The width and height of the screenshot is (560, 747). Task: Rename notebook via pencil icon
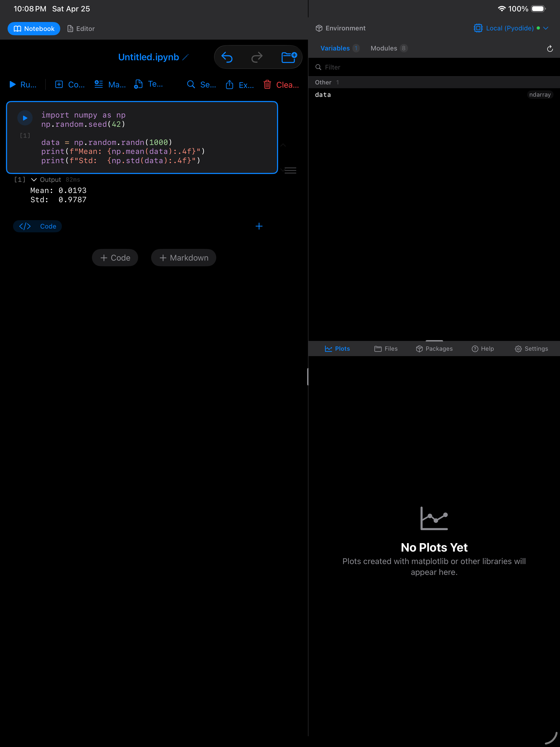[x=185, y=58]
